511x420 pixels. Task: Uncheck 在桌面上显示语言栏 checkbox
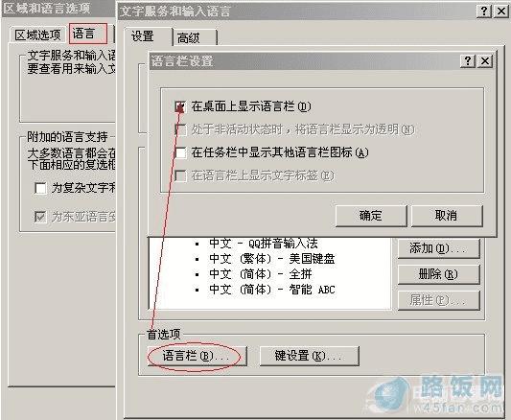pyautogui.click(x=180, y=106)
